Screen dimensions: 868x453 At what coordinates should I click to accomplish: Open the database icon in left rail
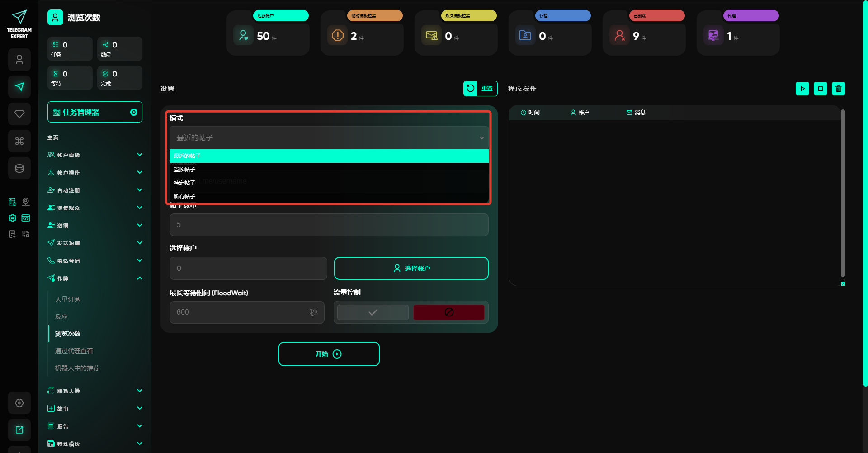19,168
